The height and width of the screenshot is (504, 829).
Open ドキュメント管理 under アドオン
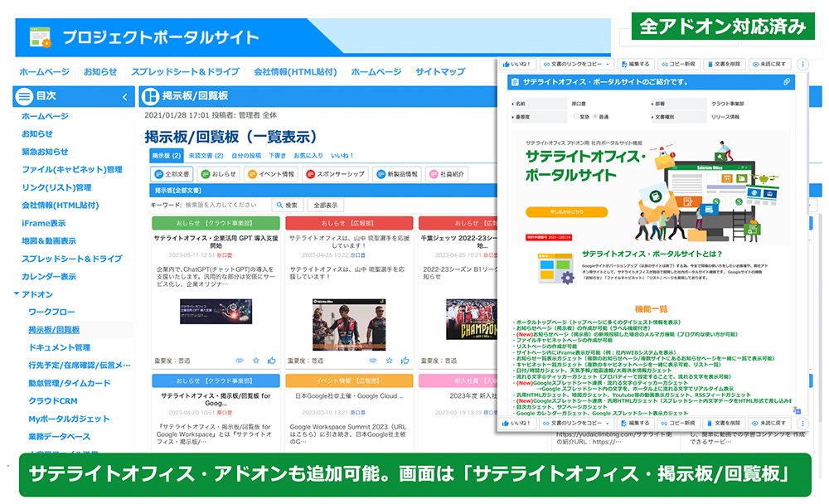tap(59, 347)
